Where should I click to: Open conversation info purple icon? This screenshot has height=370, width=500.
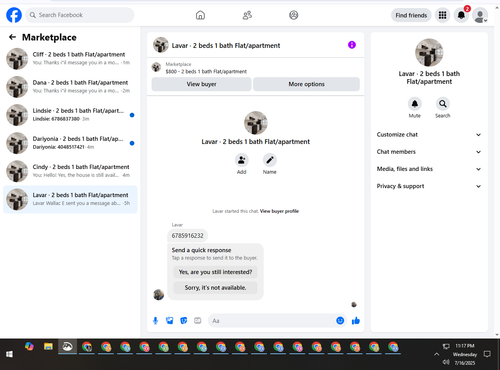pyautogui.click(x=352, y=45)
